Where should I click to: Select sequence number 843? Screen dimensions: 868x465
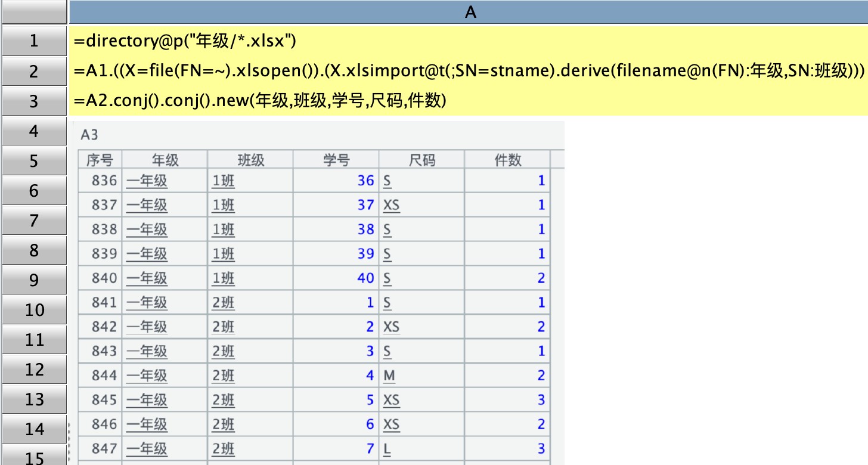click(x=104, y=351)
